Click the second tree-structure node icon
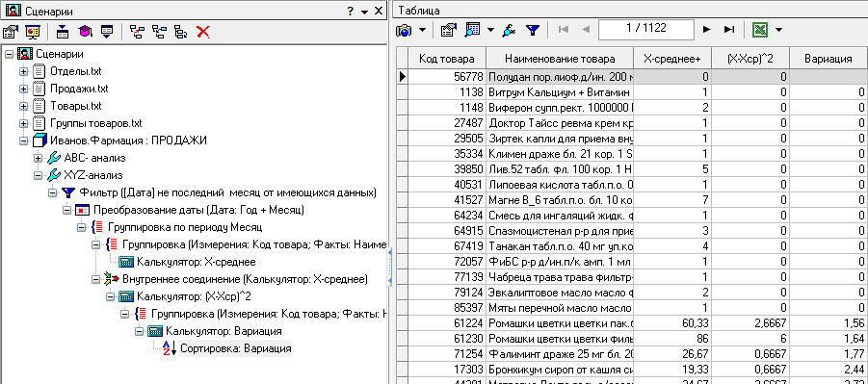868x384 pixels. 159,32
